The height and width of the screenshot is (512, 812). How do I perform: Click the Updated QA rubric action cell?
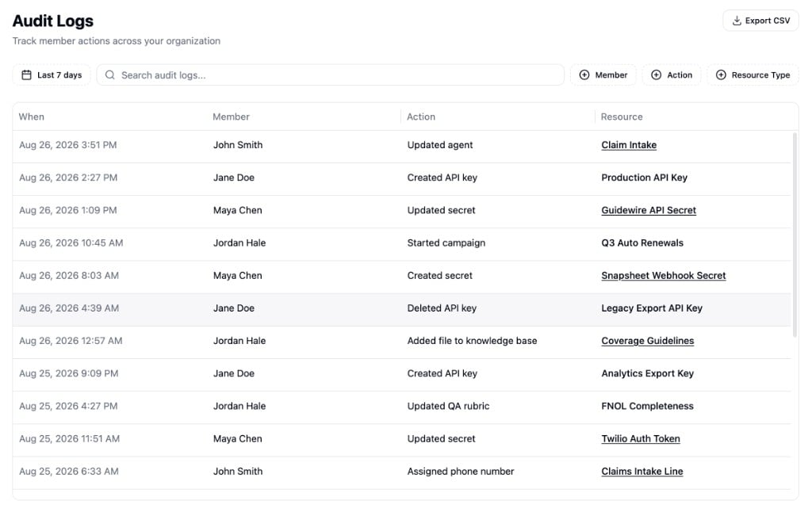[448, 407]
